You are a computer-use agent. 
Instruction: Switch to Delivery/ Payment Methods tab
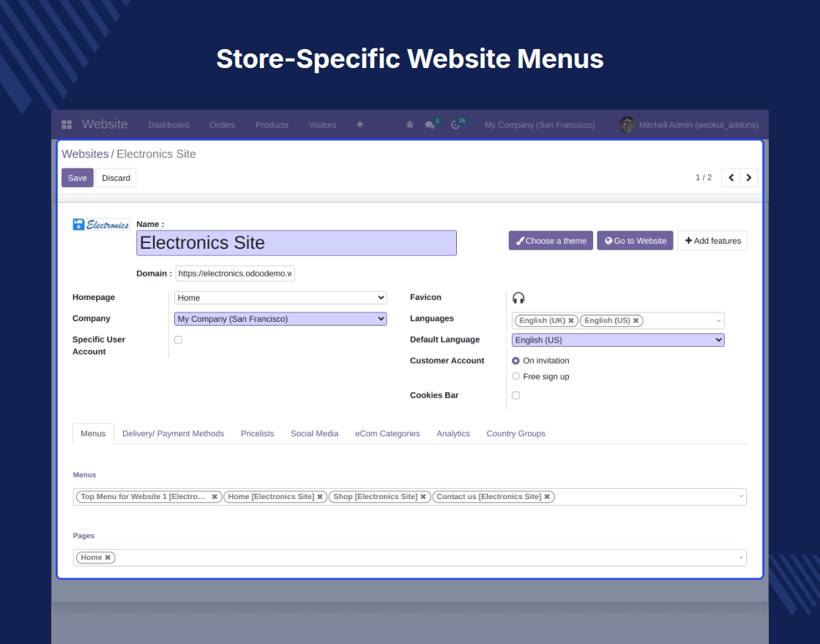[173, 433]
